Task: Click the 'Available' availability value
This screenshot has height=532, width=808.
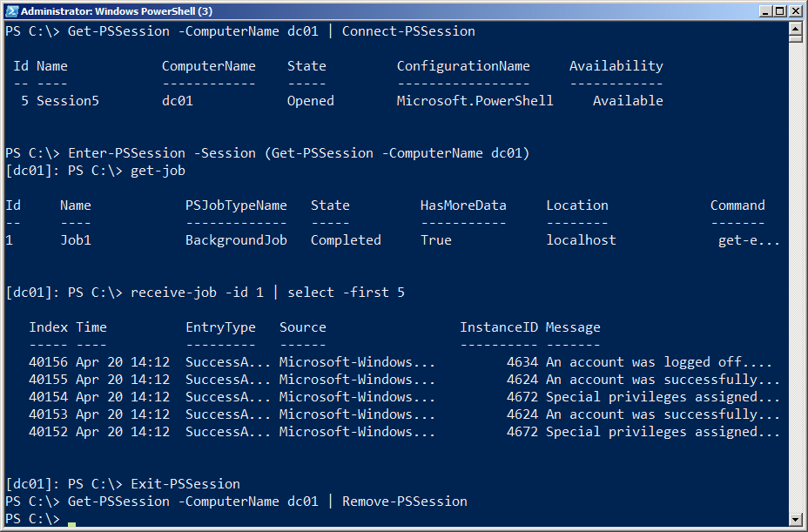Action: [628, 101]
